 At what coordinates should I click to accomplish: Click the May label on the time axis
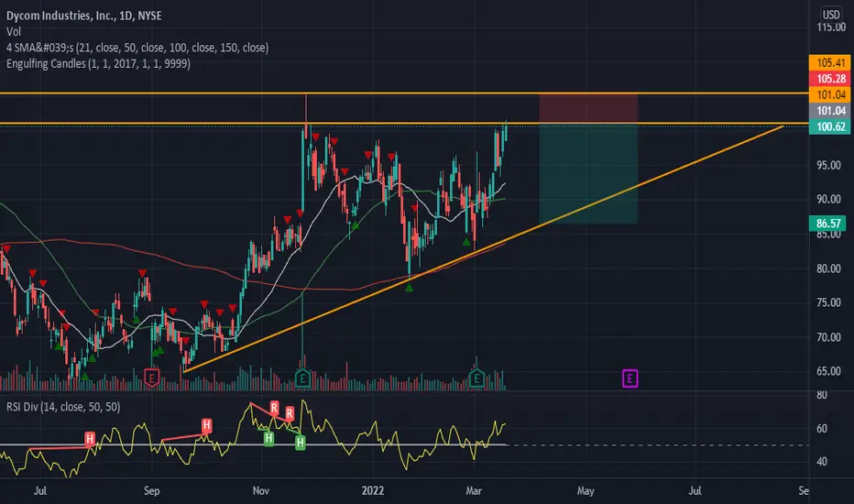pos(586,491)
